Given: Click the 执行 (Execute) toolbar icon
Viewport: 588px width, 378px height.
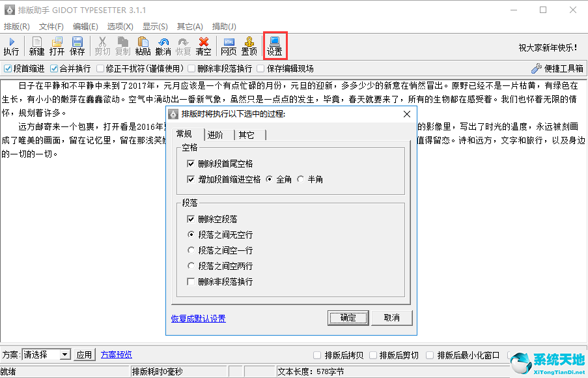Looking at the screenshot, I should coord(12,45).
